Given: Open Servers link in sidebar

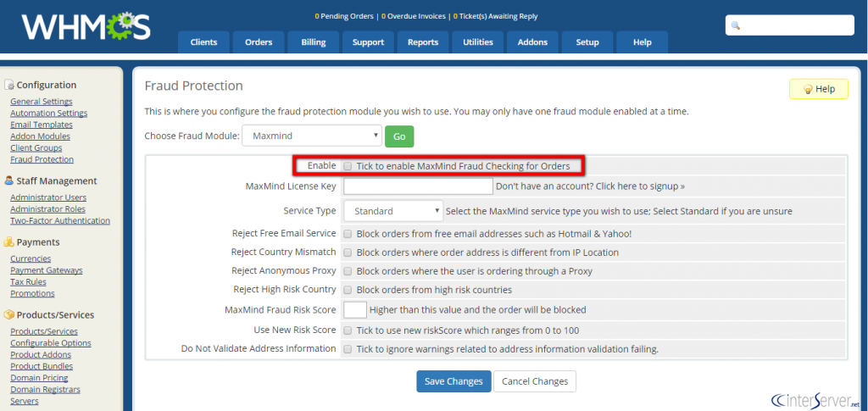Looking at the screenshot, I should click(25, 401).
